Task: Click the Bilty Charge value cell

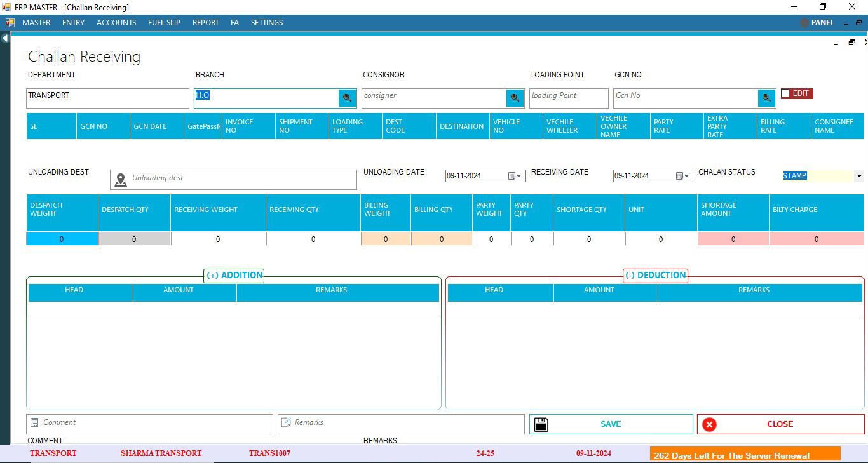Action: point(817,239)
